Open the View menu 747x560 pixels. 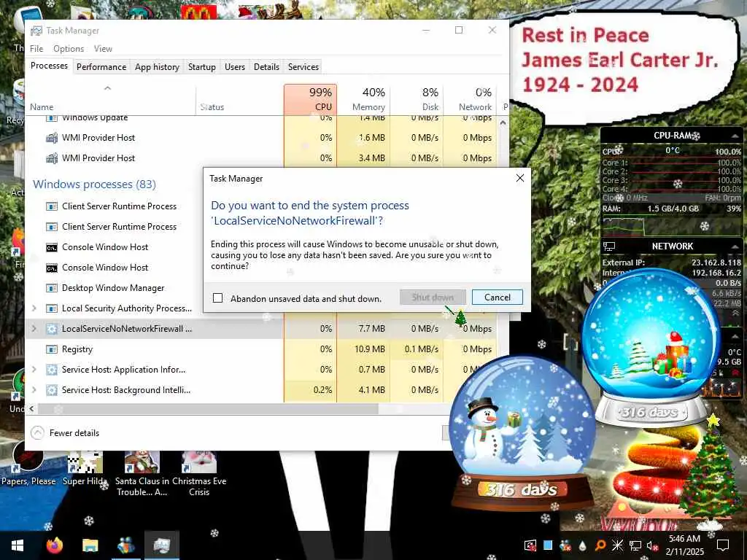(103, 49)
